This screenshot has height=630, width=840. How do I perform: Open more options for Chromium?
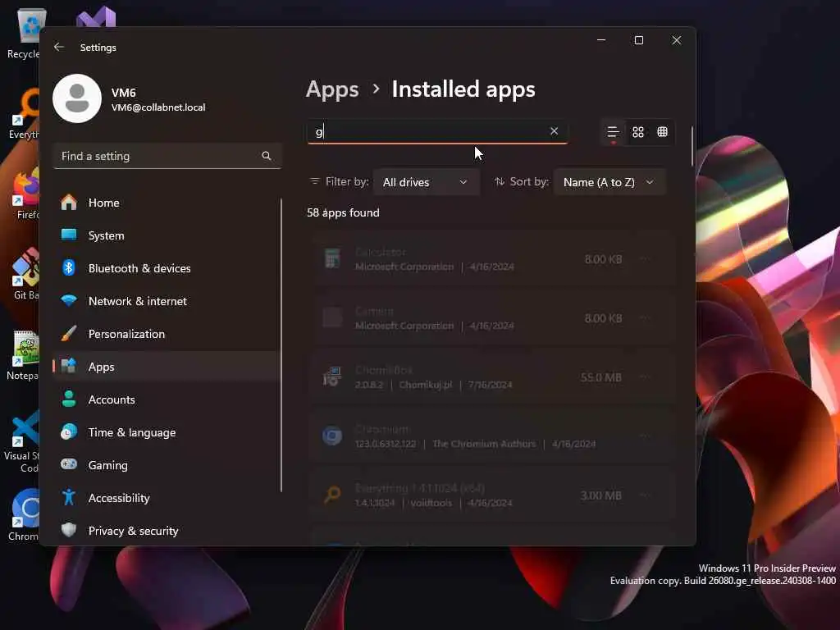tap(645, 436)
